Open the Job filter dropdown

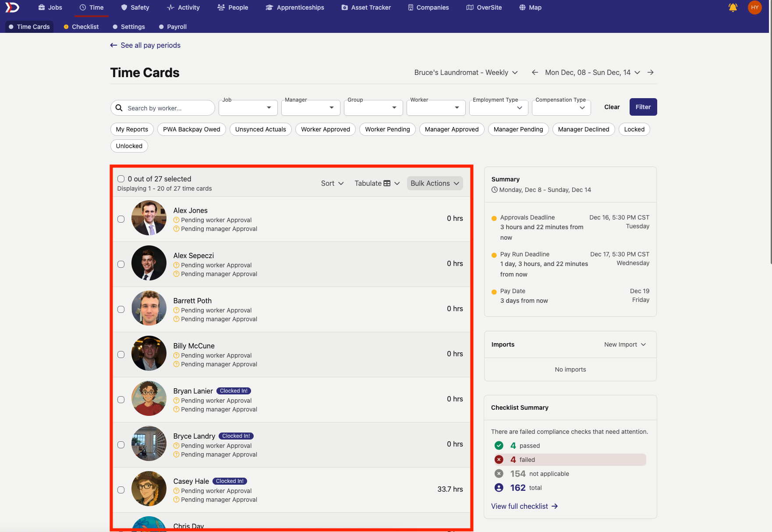[248, 108]
